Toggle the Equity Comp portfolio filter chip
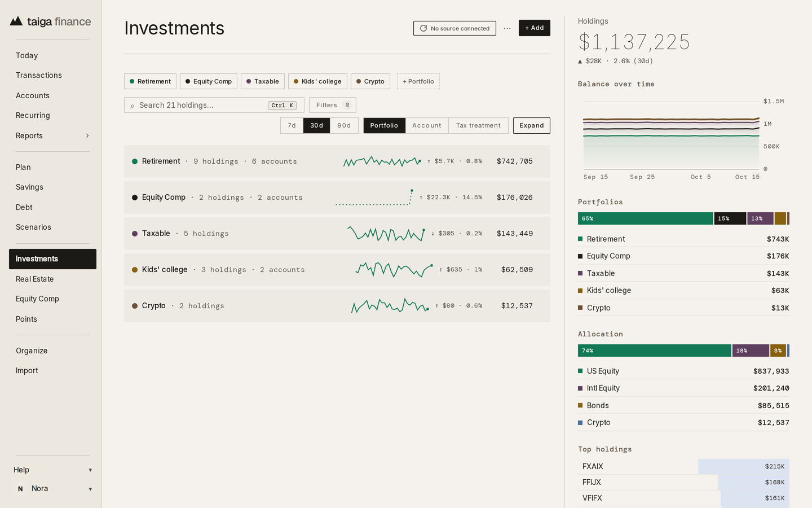 pyautogui.click(x=209, y=81)
